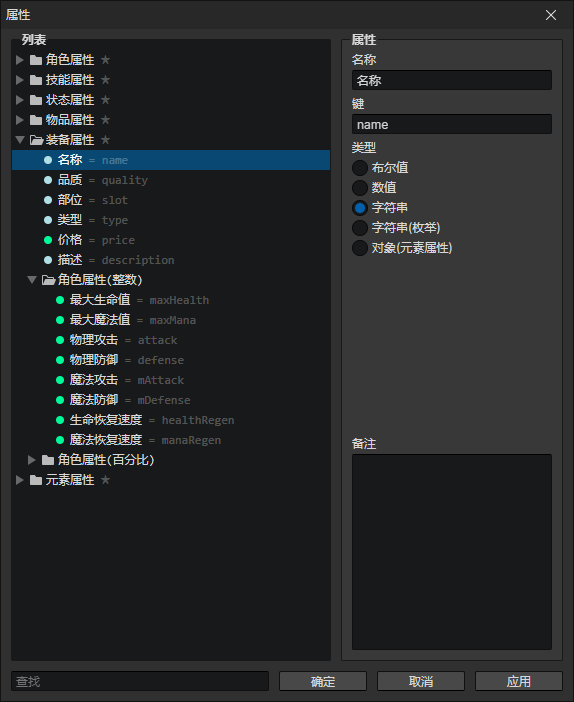Viewport: 574px width, 702px height.
Task: Click the star beside 状态属性
Action: 105,100
